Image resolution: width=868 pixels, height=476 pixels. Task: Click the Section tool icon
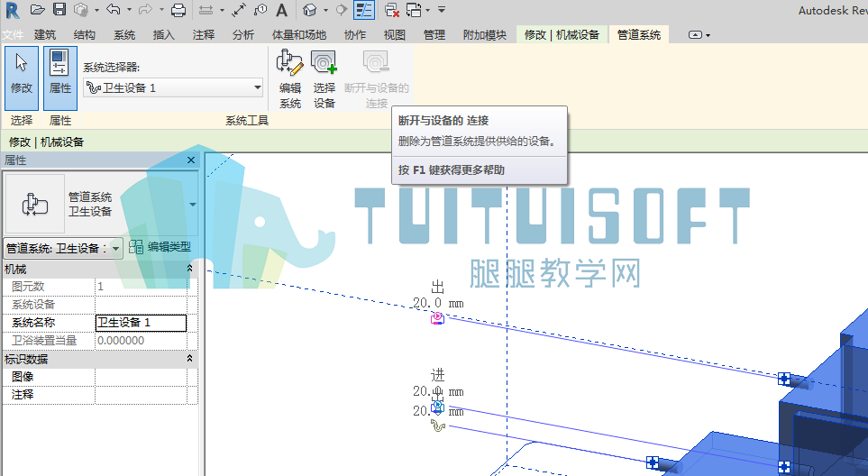point(342,10)
